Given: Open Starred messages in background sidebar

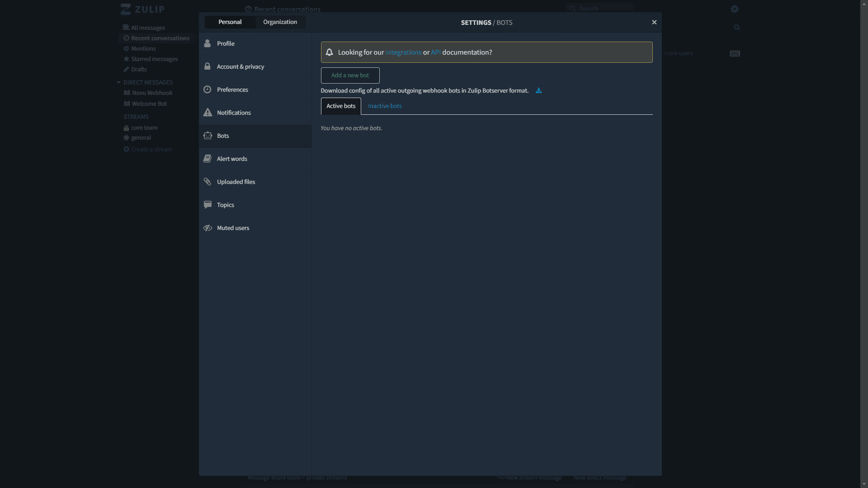Looking at the screenshot, I should click(154, 59).
